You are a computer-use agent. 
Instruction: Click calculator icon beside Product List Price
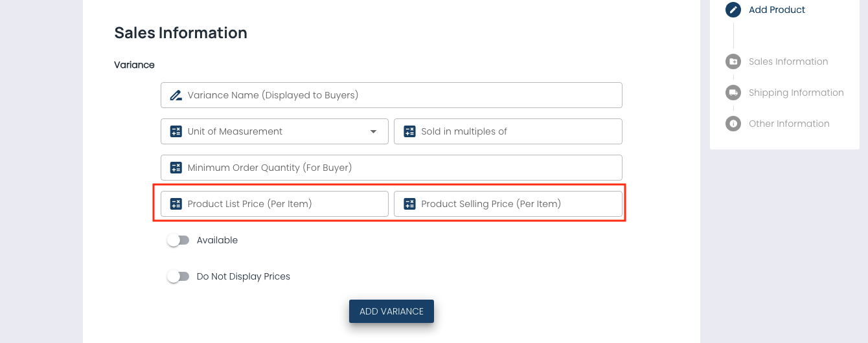tap(176, 204)
